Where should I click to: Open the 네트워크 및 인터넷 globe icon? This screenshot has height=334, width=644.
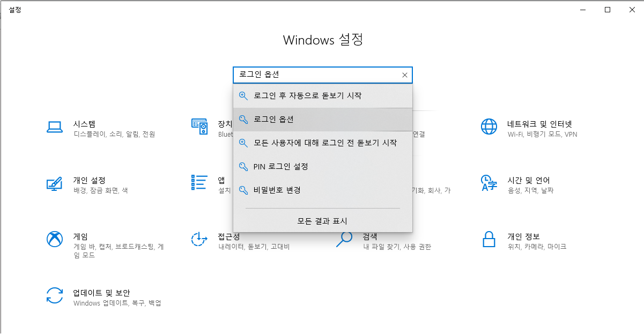click(x=489, y=127)
